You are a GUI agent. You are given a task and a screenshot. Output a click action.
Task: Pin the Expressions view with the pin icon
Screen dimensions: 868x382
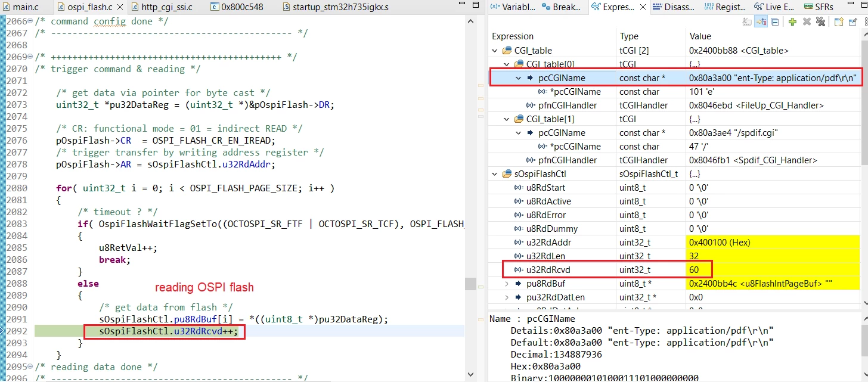(852, 22)
